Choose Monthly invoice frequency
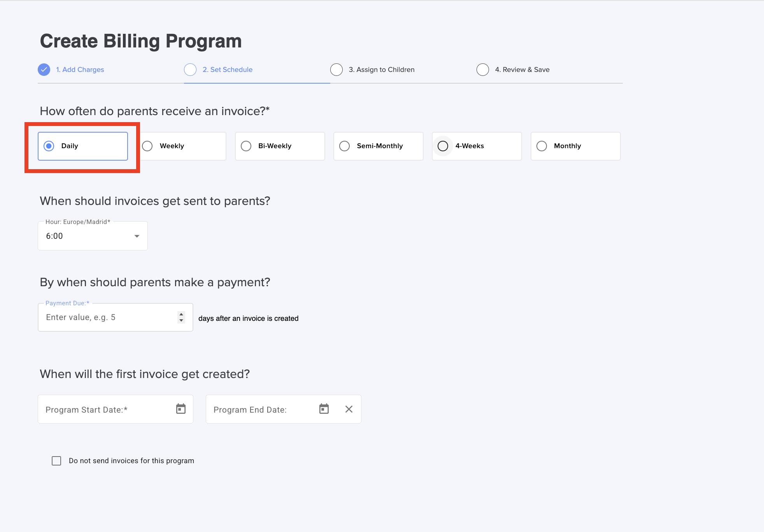The height and width of the screenshot is (532, 764). tap(542, 146)
